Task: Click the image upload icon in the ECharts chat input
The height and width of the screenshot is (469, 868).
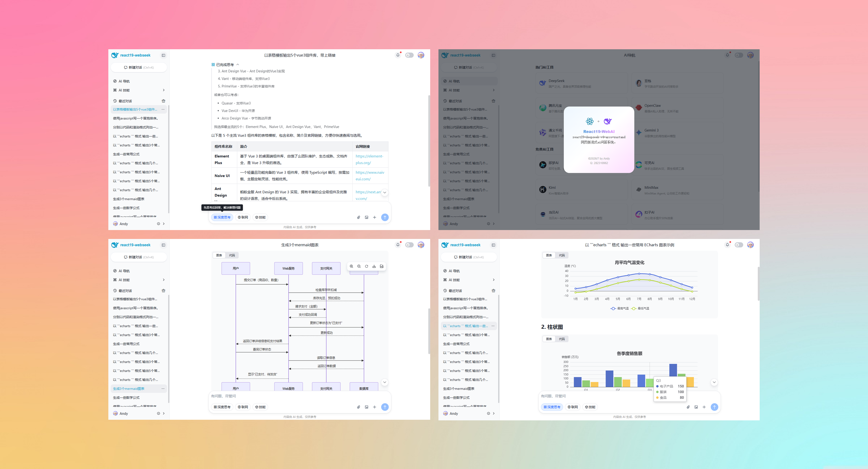Action: (696, 407)
